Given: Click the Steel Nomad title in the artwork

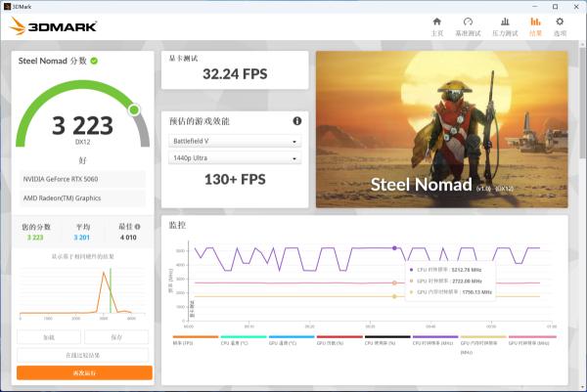Looking at the screenshot, I should (421, 185).
